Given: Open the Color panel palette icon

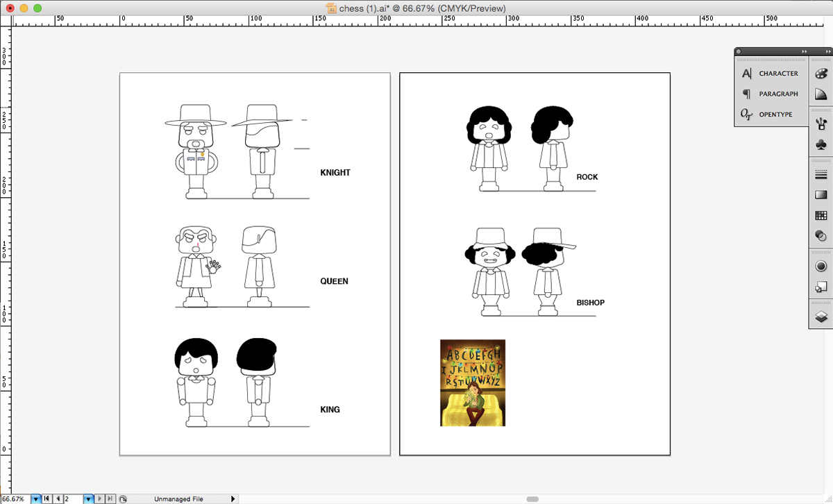Looking at the screenshot, I should tap(821, 73).
